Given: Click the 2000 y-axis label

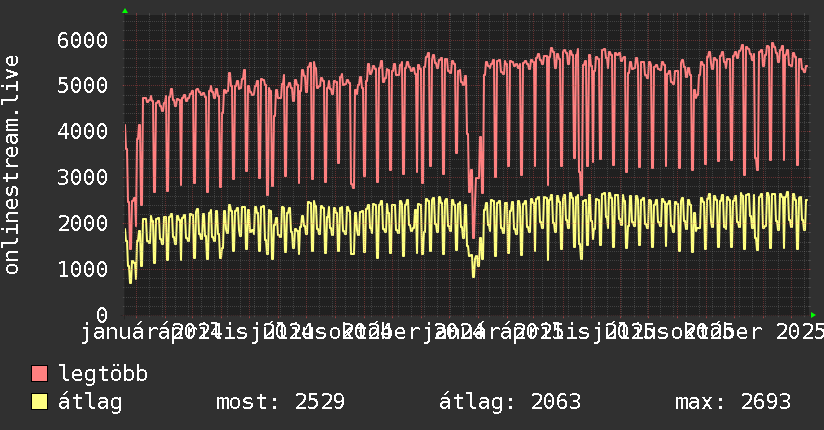Looking at the screenshot, I should [83, 223].
